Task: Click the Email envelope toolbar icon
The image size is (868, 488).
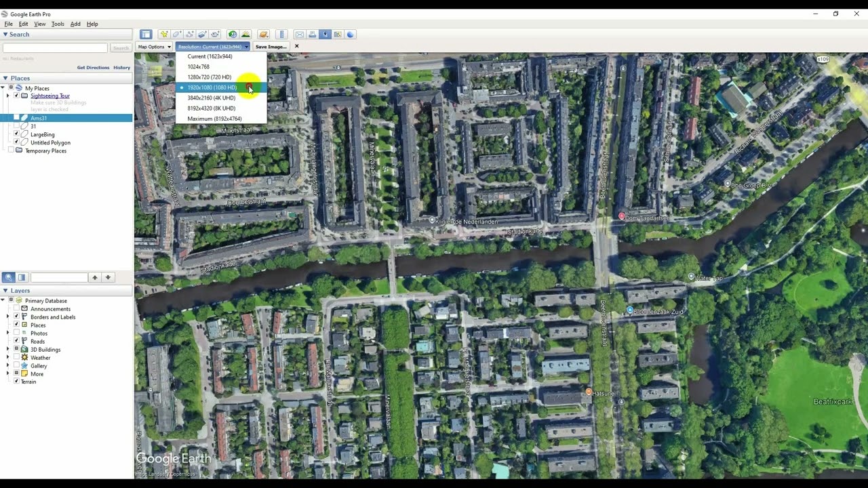Action: 300,35
